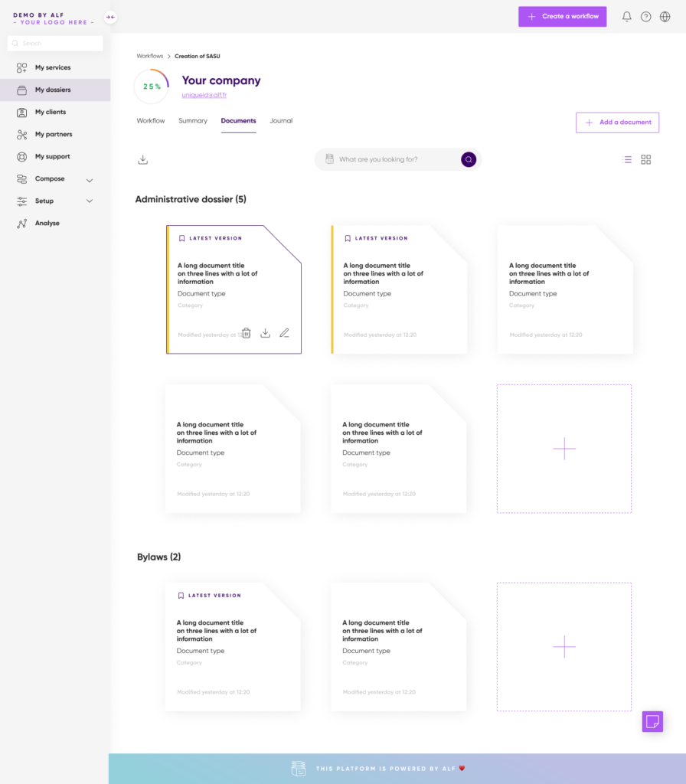Image resolution: width=686 pixels, height=784 pixels.
Task: Open second Latest Version card in Administrative dossier
Action: coord(399,289)
